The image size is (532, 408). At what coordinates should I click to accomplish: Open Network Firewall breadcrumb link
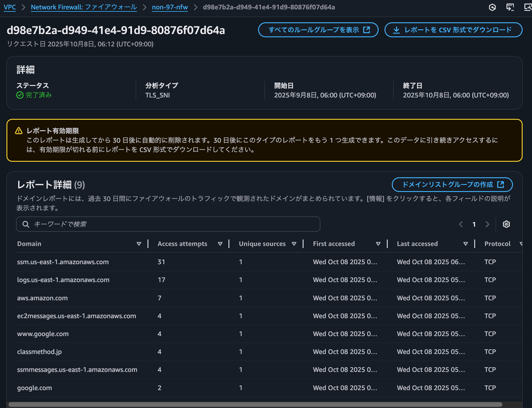(x=84, y=7)
